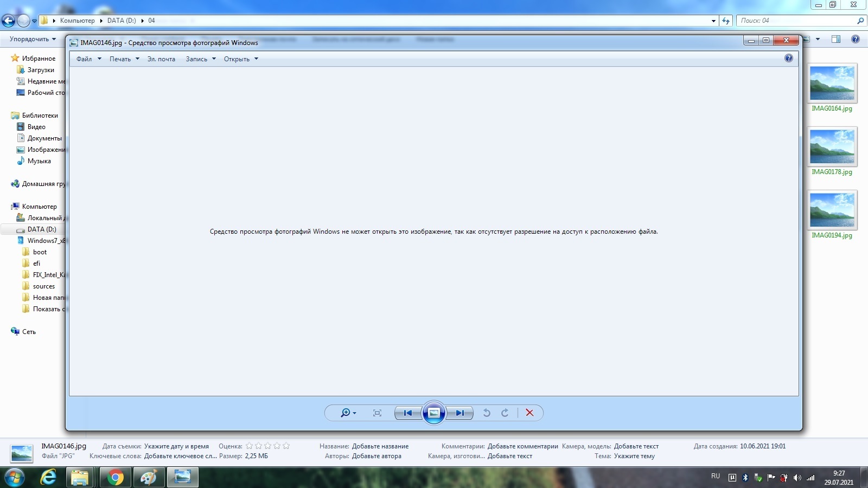
Task: Select Избранное in the navigation pane
Action: (x=39, y=59)
